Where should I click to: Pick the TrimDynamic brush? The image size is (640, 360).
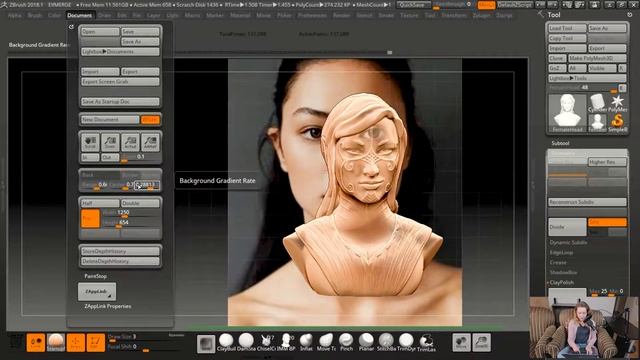[x=406, y=342]
